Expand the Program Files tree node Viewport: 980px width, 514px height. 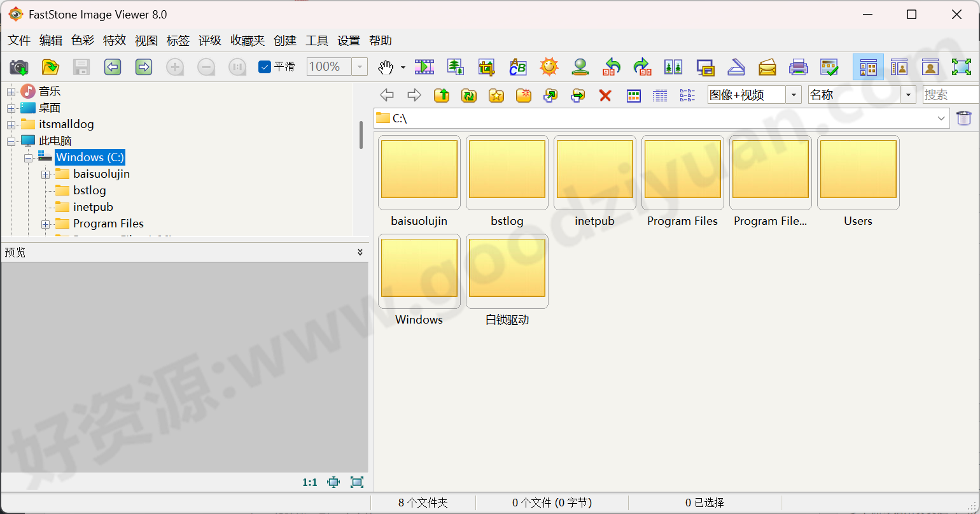pos(45,224)
